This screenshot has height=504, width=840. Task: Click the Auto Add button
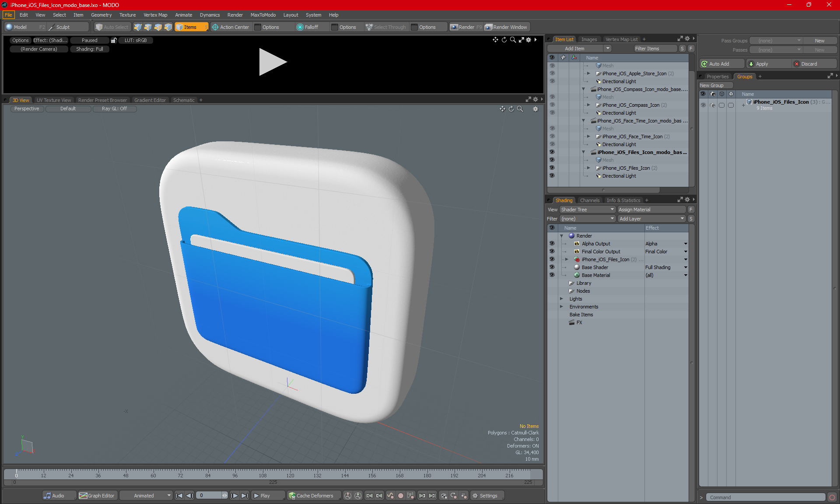click(x=721, y=64)
